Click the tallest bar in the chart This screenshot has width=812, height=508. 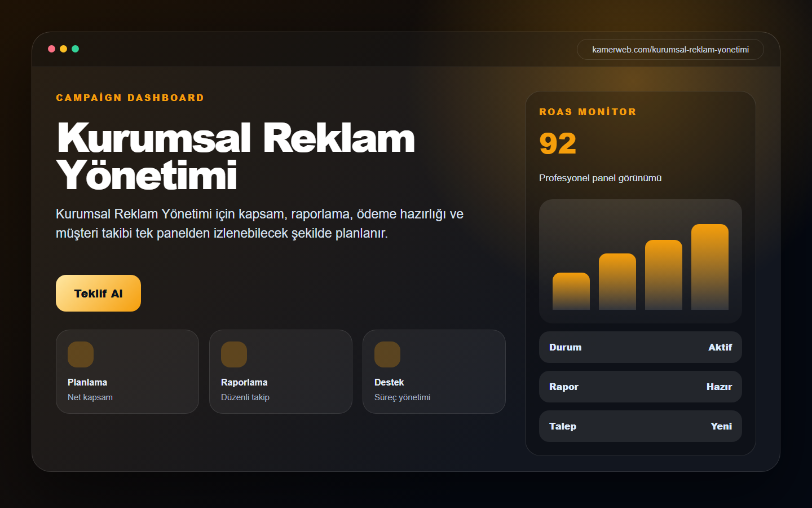coord(710,267)
